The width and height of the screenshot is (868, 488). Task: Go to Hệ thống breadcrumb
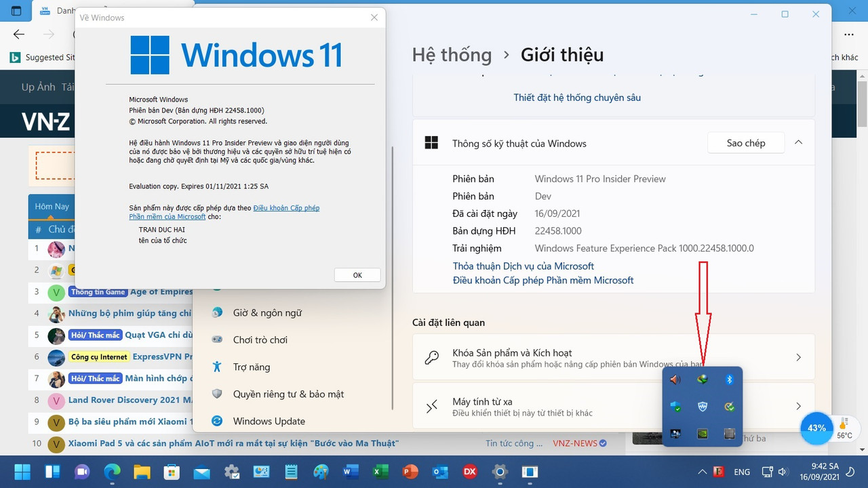tap(452, 54)
